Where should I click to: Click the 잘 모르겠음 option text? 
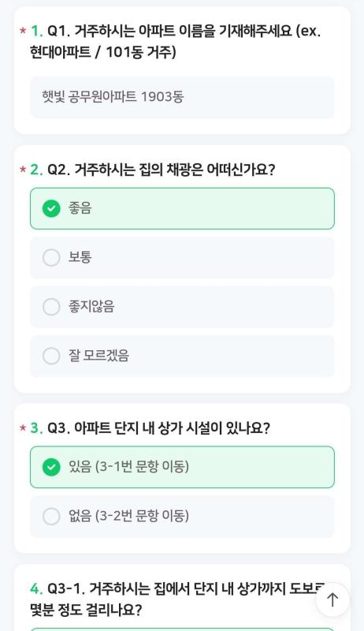(98, 356)
